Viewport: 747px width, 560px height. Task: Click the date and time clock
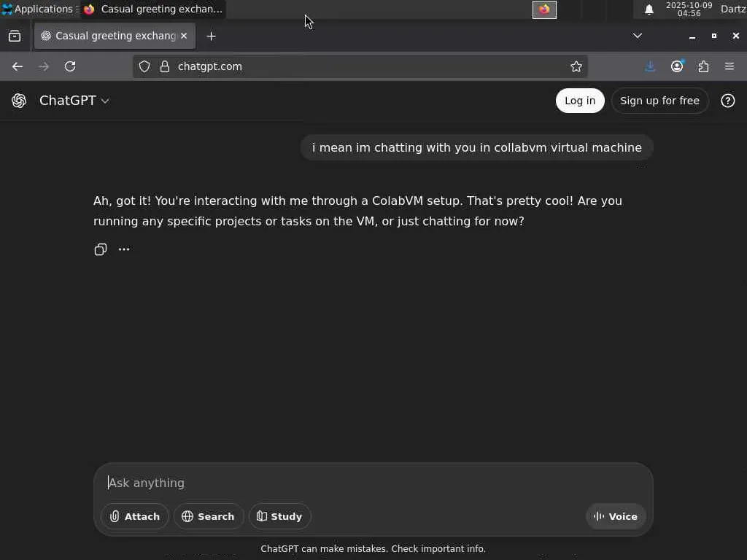coord(689,9)
